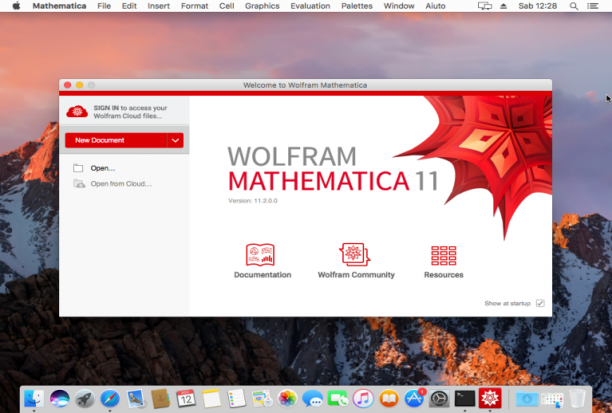This screenshot has width=612, height=413.
Task: Open the Edit menu
Action: point(129,6)
